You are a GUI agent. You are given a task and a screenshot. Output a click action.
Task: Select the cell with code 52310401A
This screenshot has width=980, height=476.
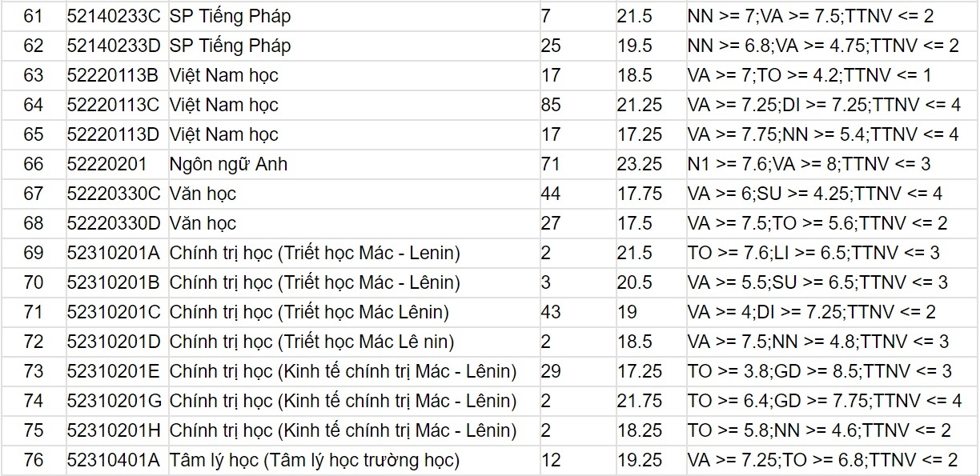(113, 460)
